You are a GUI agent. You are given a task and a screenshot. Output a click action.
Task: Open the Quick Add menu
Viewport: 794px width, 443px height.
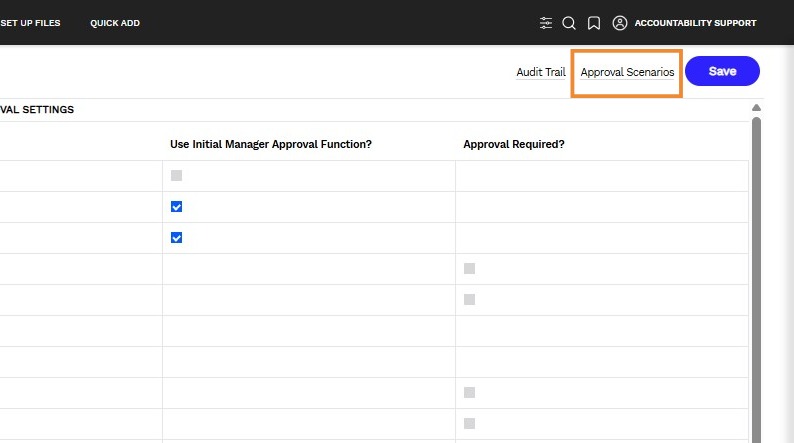[x=115, y=23]
